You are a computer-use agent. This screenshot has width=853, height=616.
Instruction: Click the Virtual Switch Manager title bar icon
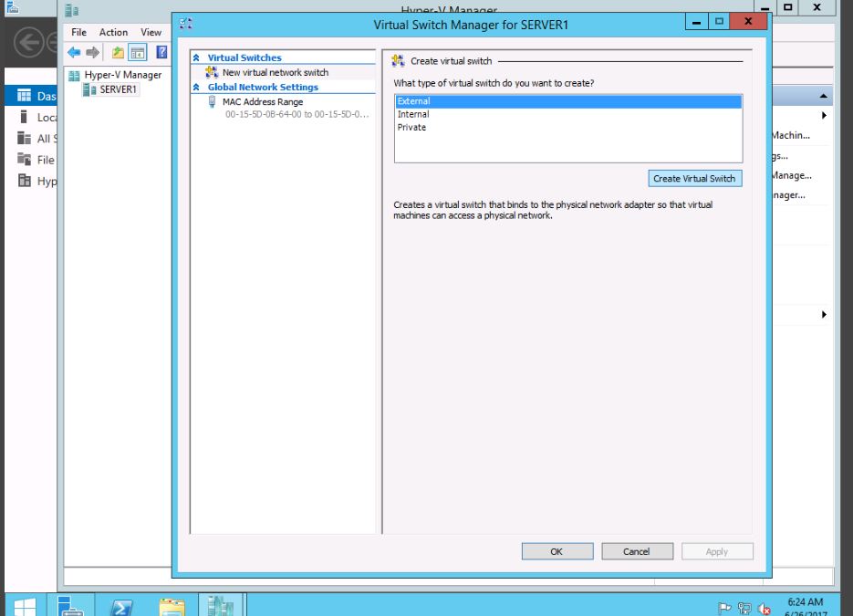click(186, 24)
